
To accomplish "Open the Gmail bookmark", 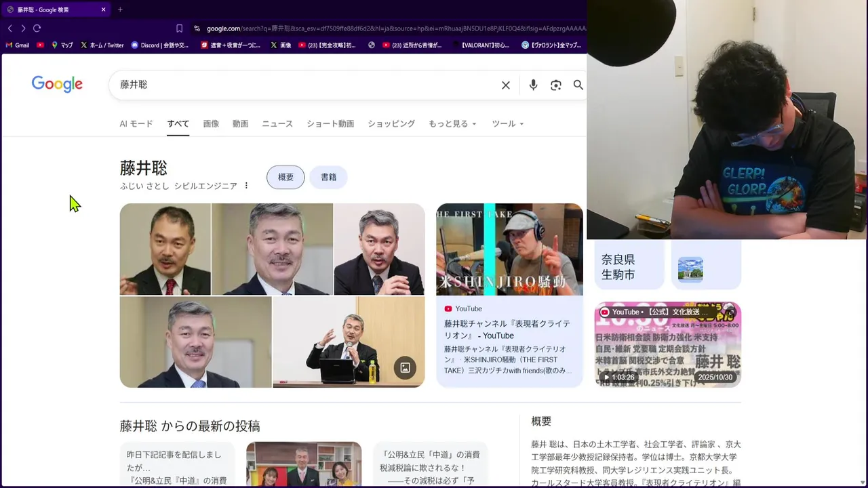I will click(x=18, y=45).
